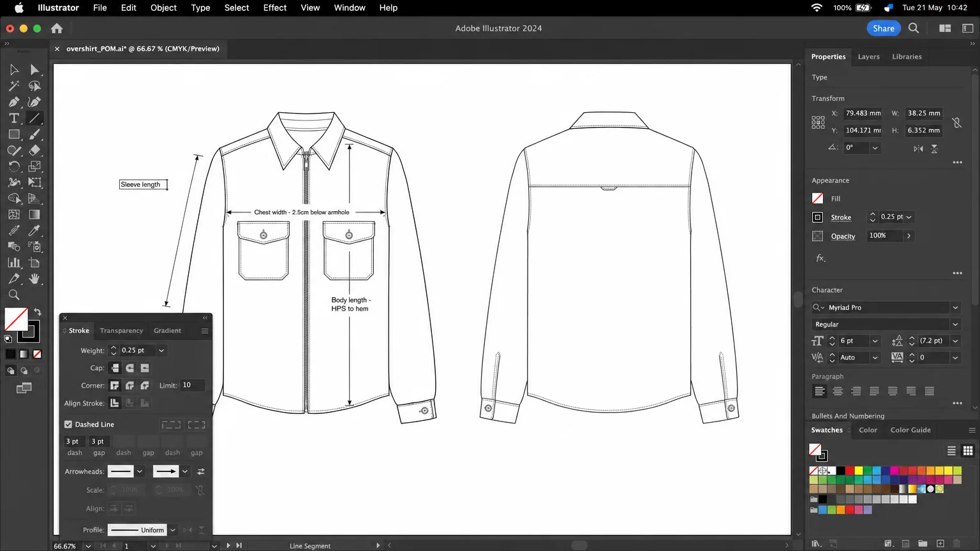This screenshot has width=980, height=551.
Task: Open the stroke Weight dropdown
Action: (161, 350)
